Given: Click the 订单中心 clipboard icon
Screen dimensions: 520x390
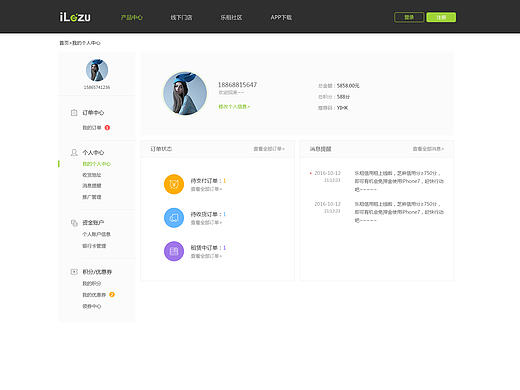Looking at the screenshot, I should pyautogui.click(x=74, y=113).
